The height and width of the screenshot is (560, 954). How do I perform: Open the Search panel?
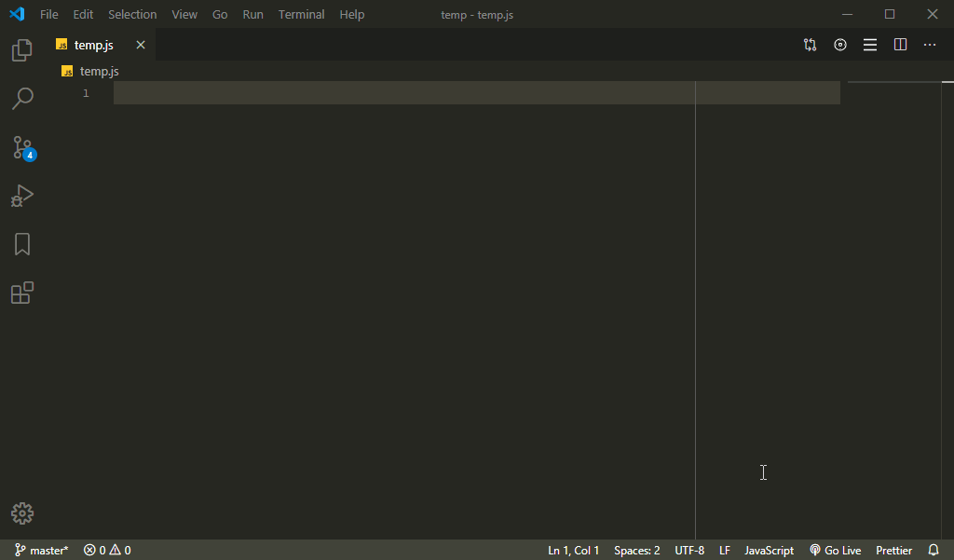(x=21, y=98)
